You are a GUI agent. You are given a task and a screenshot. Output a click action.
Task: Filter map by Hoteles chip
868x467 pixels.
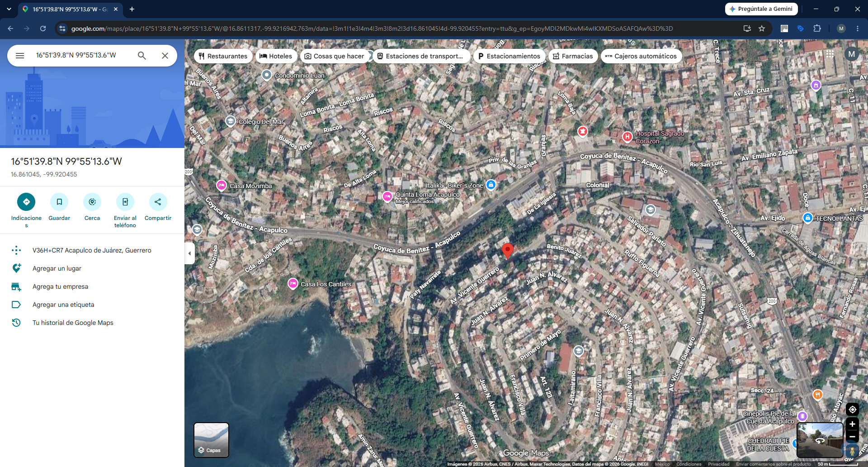[x=276, y=56]
